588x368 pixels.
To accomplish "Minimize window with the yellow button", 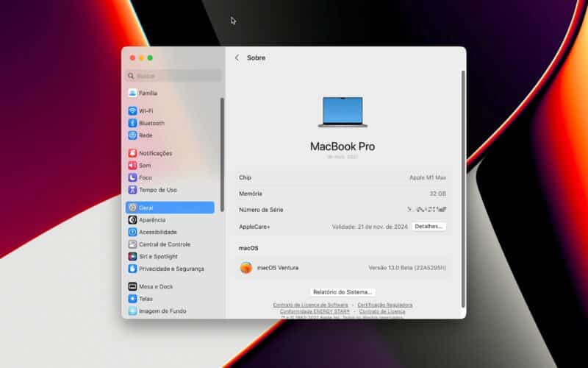I will coord(141,58).
